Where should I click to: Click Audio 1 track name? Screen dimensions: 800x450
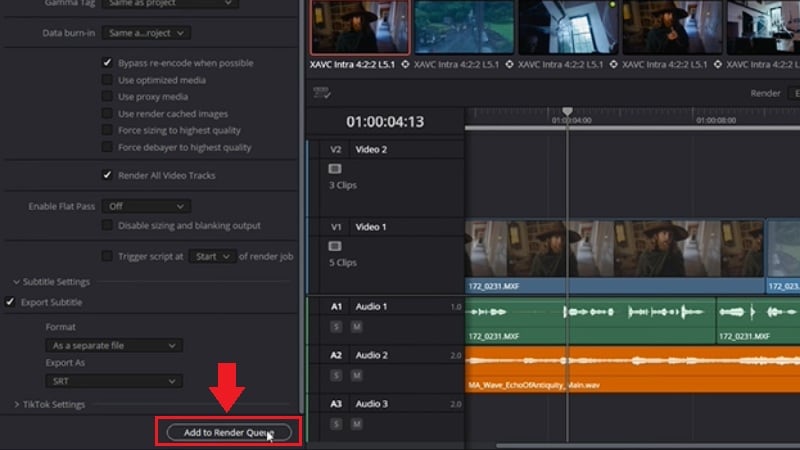tap(371, 307)
